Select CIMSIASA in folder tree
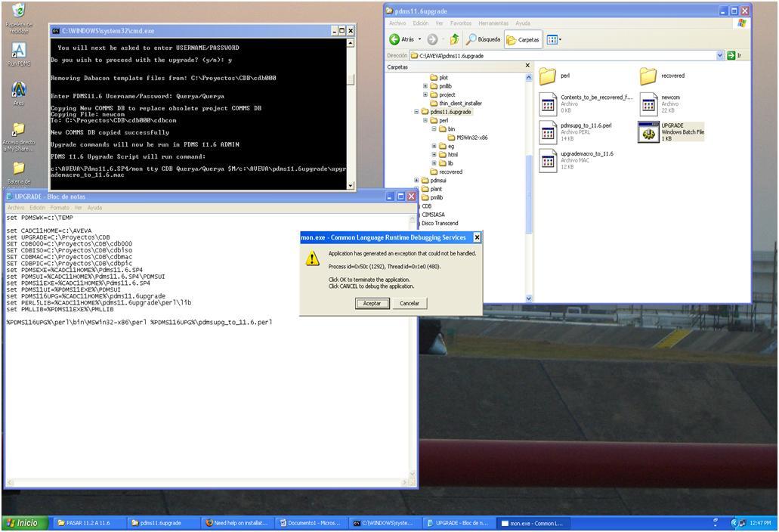779x532 pixels. pos(433,215)
